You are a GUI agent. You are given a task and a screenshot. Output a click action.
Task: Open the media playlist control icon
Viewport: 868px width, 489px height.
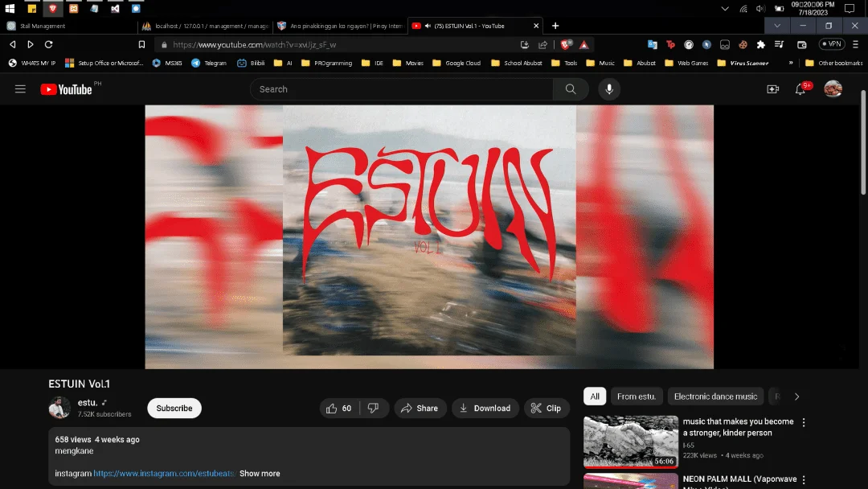[779, 44]
